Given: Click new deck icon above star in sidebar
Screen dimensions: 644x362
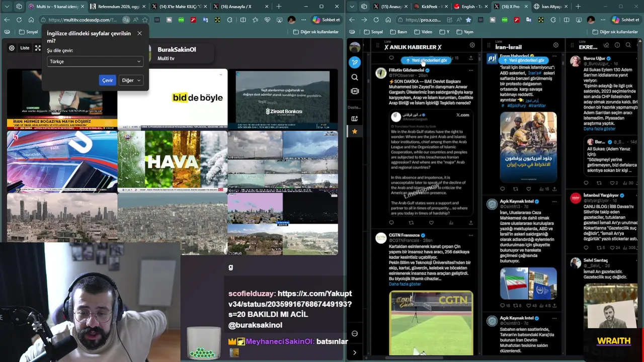Looking at the screenshot, I should click(355, 119).
